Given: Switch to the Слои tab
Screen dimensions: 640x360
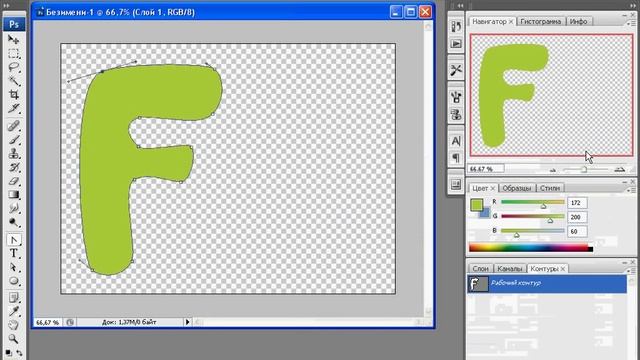Looking at the screenshot, I should [x=480, y=269].
